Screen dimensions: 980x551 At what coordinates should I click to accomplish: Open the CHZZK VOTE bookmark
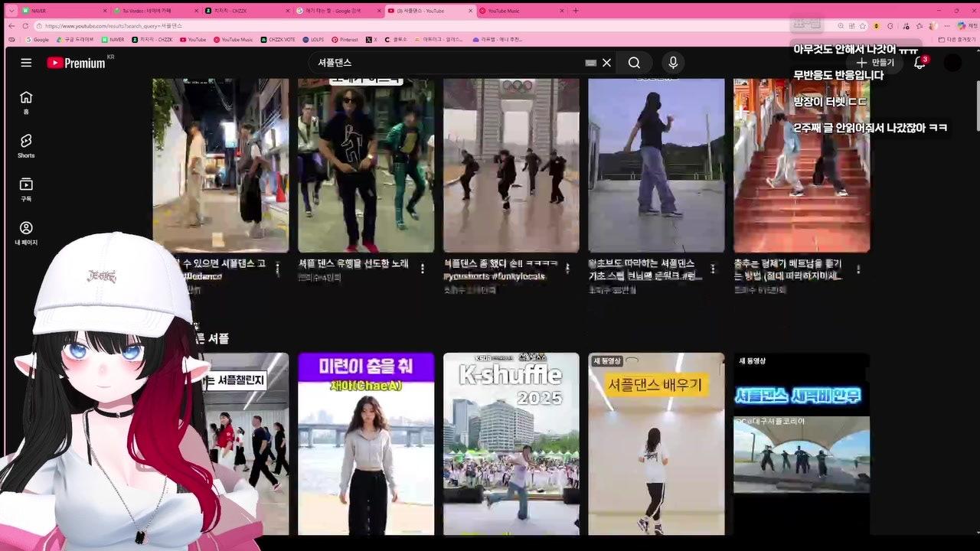278,39
